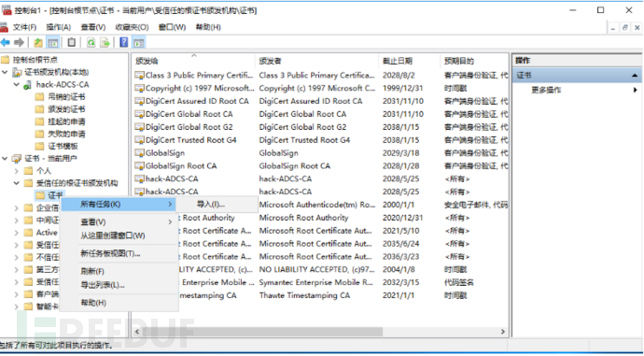Image resolution: width=644 pixels, height=356 pixels.
Task: Toggle the Show/Hide Console Tree toolbar icon
Action: coord(52,42)
